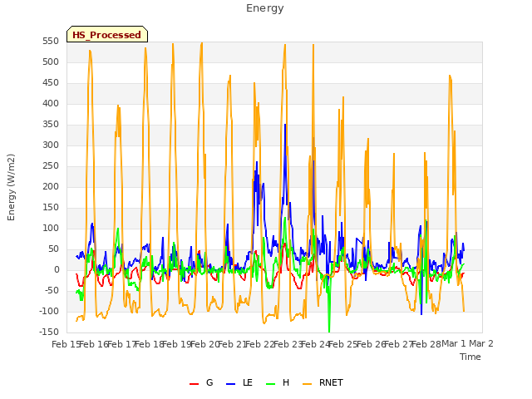Click the RNET peak on Mar 1
Image resolution: width=532 pixels, height=399 pixels.
(450, 76)
